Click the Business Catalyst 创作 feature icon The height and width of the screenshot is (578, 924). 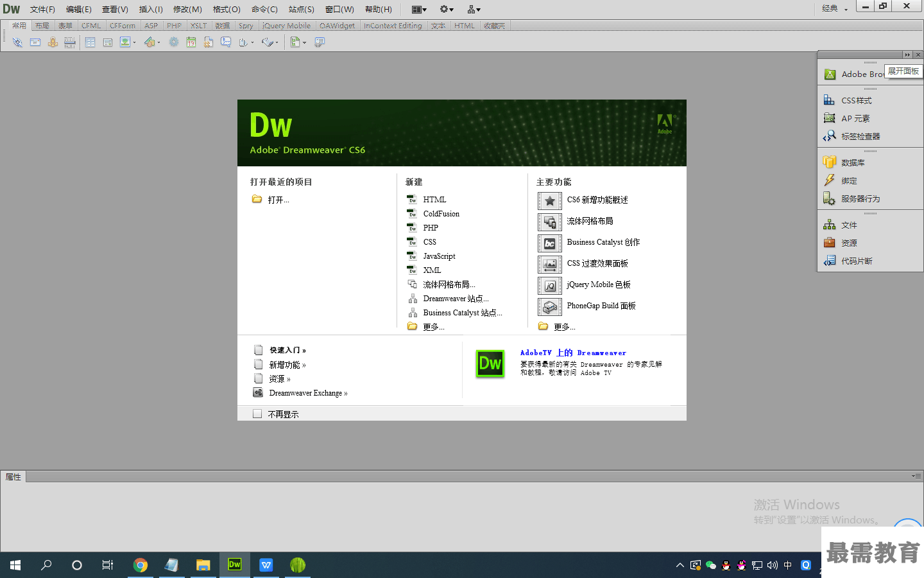[550, 243]
